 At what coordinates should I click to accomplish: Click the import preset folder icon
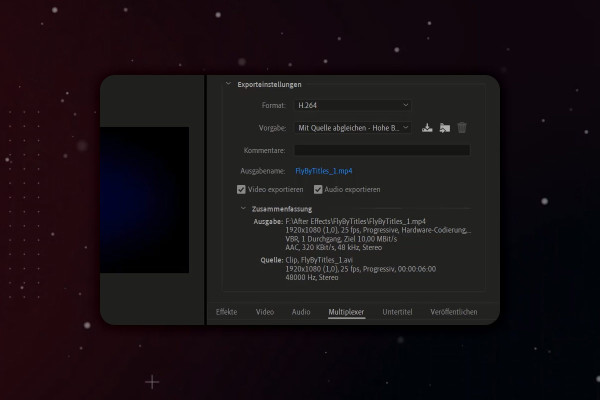pos(445,128)
